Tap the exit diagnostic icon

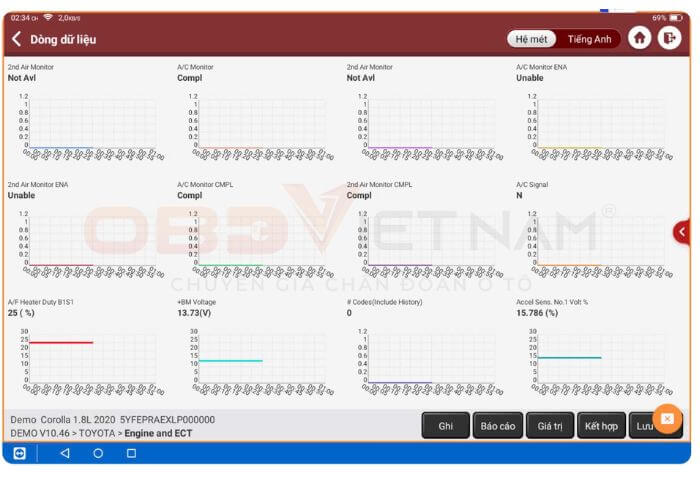pyautogui.click(x=669, y=38)
